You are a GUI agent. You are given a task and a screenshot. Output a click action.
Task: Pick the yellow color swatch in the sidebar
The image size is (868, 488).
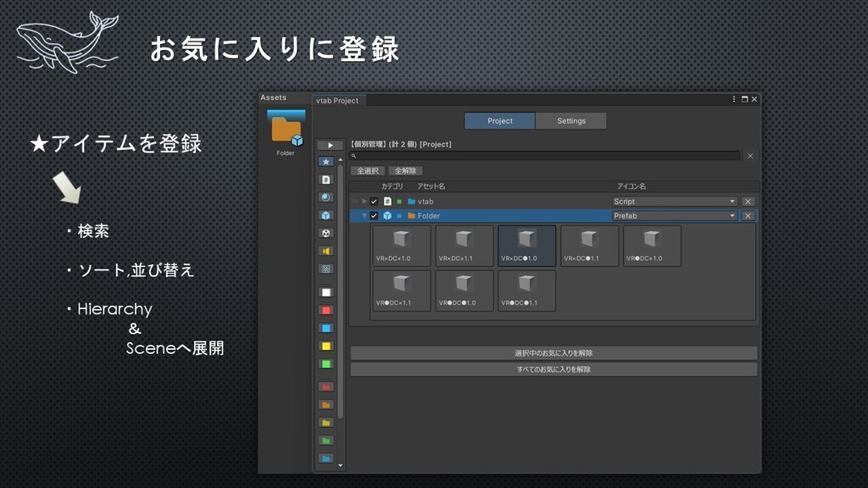click(326, 346)
